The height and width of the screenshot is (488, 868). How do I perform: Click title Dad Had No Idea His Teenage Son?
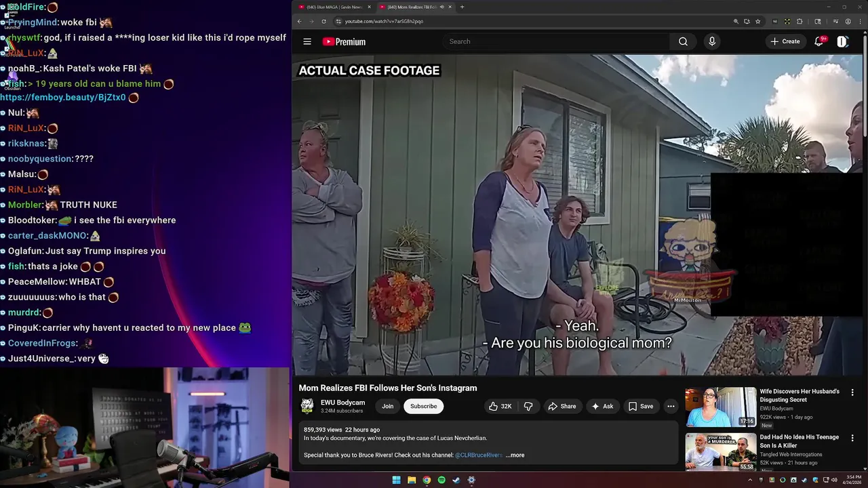800,441
